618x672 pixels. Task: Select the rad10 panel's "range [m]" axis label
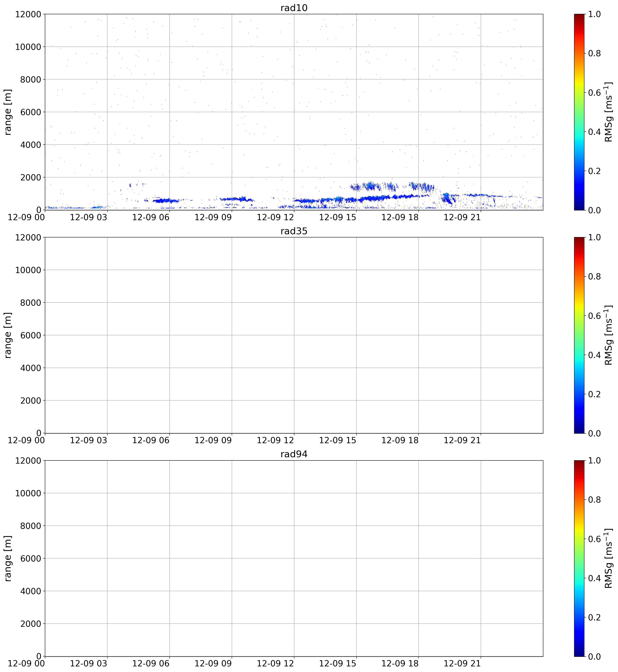point(8,112)
